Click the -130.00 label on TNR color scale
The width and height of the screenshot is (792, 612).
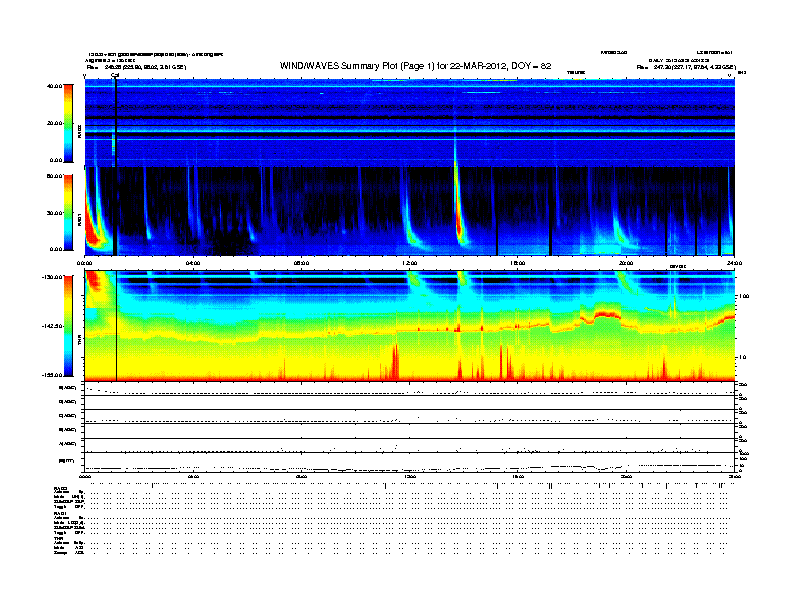52,277
